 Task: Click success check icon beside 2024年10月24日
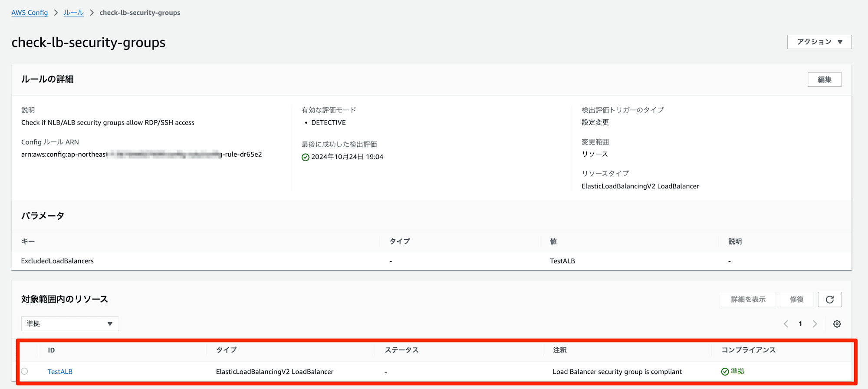[x=306, y=157]
